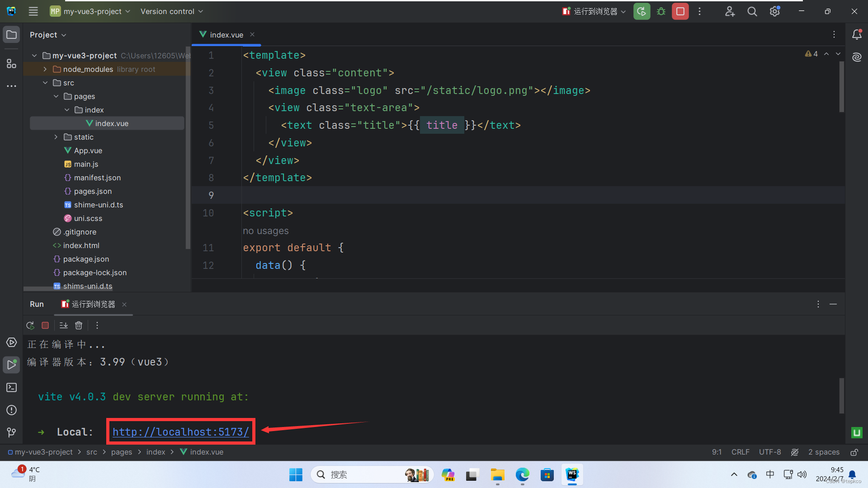Toggle read-only lock in status bar
Viewport: 868px width, 488px height.
854,452
